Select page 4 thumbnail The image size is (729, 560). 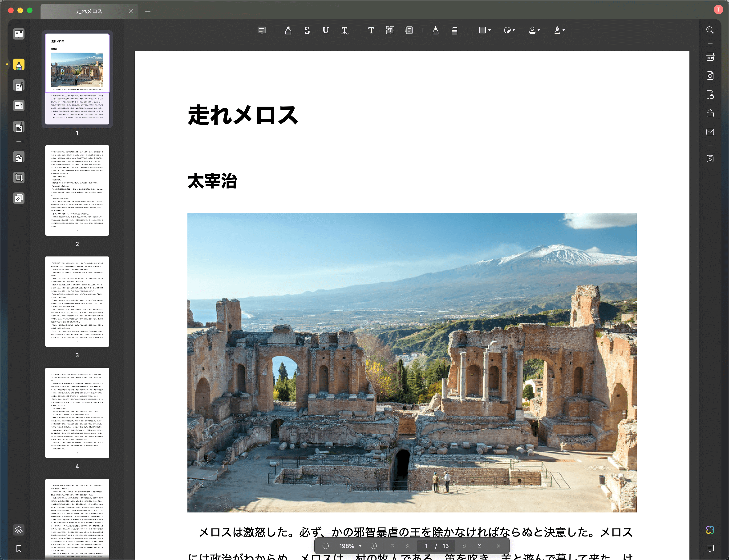pos(77,413)
